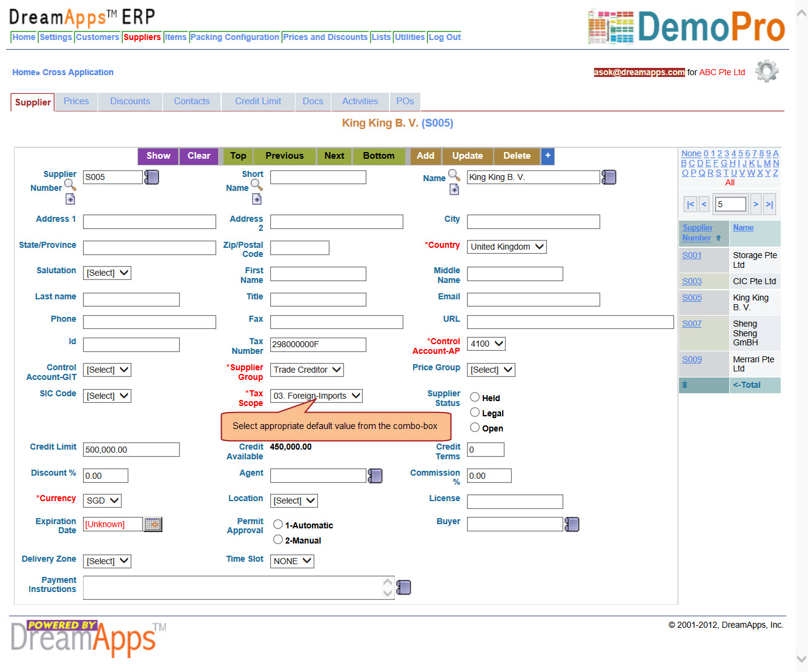This screenshot has width=808, height=672.
Task: Switch to the Docs tab
Action: coord(313,102)
